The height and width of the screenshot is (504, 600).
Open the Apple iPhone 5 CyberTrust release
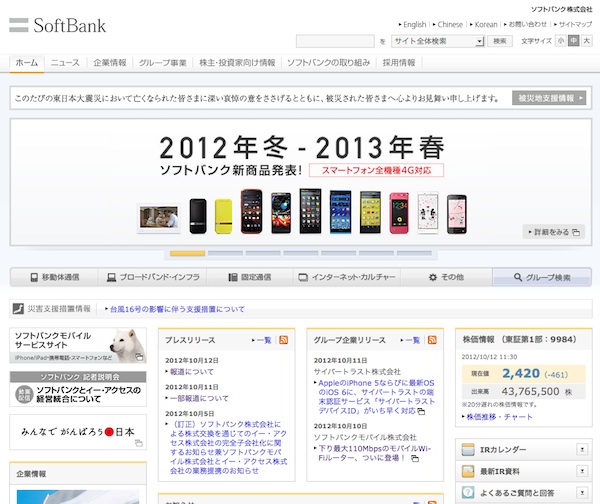pyautogui.click(x=377, y=397)
